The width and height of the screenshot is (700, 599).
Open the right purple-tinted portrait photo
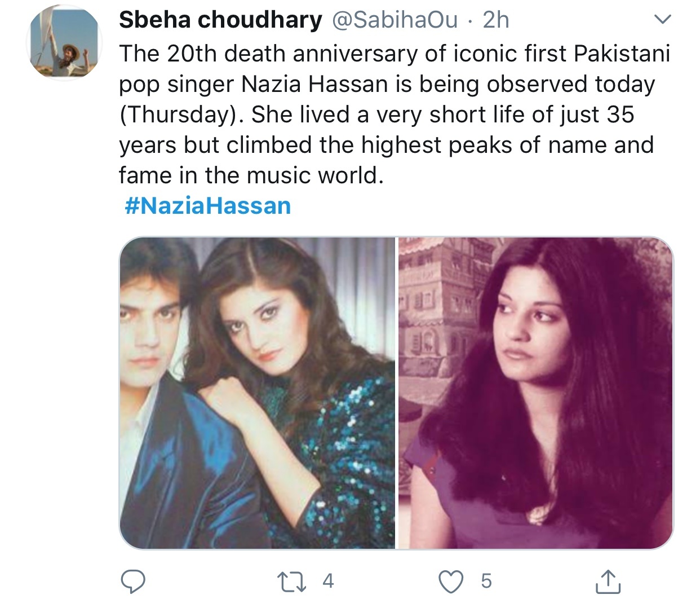pyautogui.click(x=535, y=393)
